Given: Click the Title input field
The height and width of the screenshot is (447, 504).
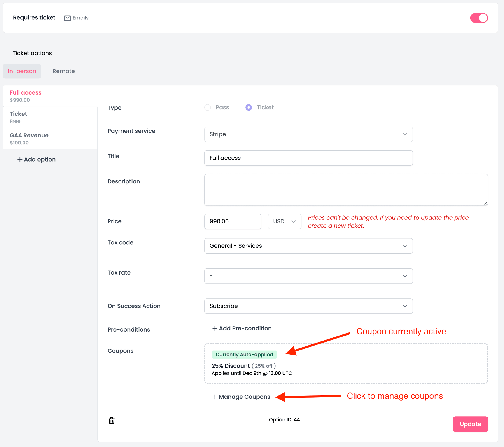Looking at the screenshot, I should coord(308,158).
